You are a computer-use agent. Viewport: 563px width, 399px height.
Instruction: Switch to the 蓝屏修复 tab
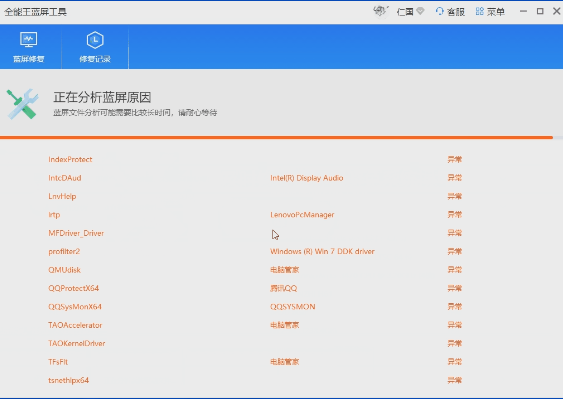[x=29, y=47]
